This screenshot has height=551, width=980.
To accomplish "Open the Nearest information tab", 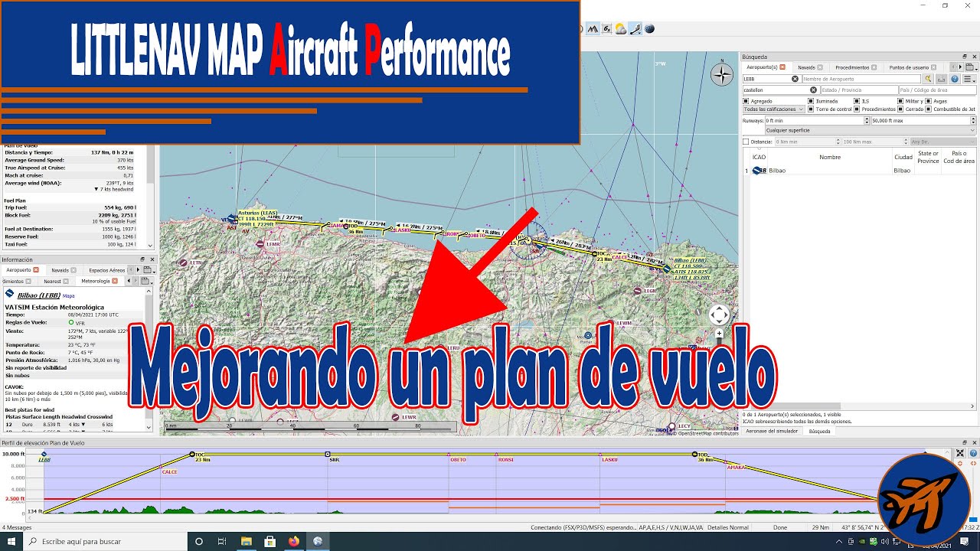I will click(53, 281).
